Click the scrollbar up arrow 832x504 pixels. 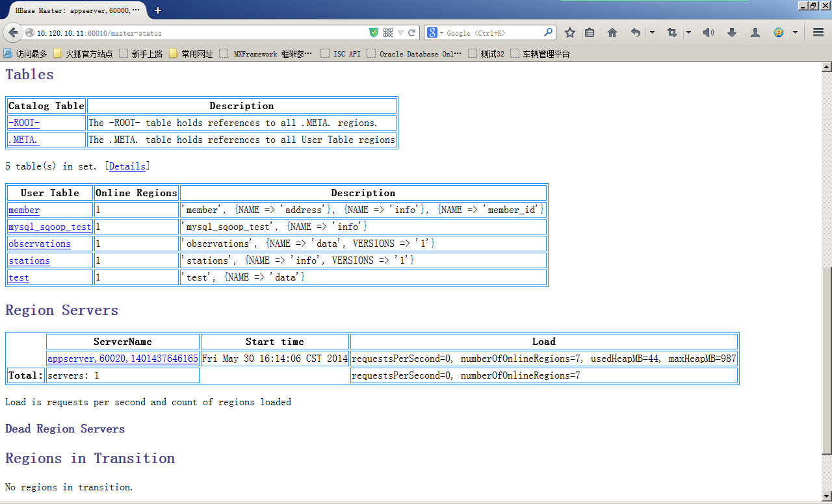coord(826,66)
